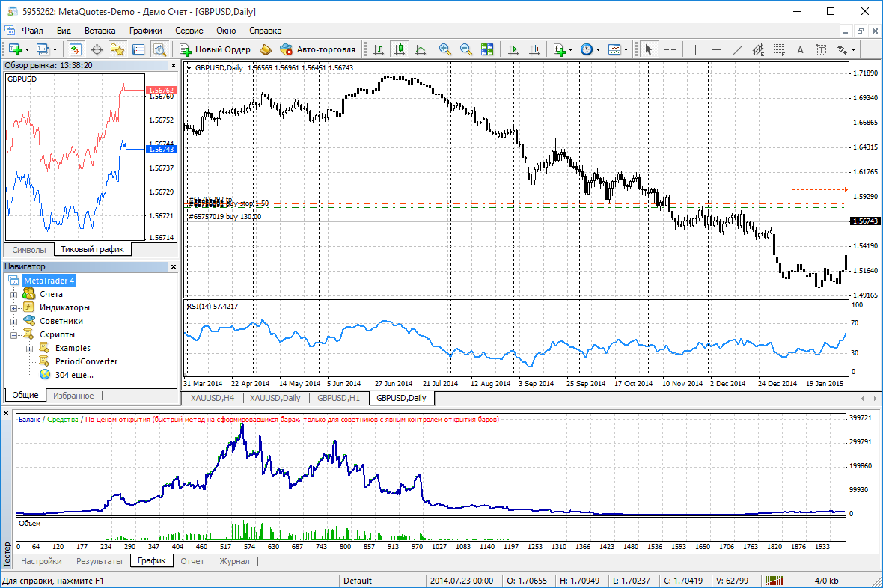Select the text label 'A' tool
This screenshot has width=883, height=588.
click(x=800, y=49)
